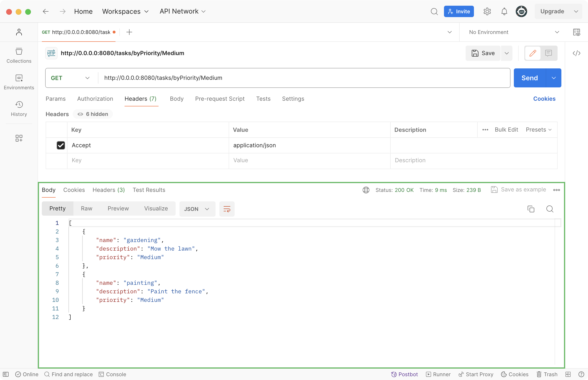The height and width of the screenshot is (380, 588).
Task: Toggle the word wrap icon in response
Action: click(227, 209)
